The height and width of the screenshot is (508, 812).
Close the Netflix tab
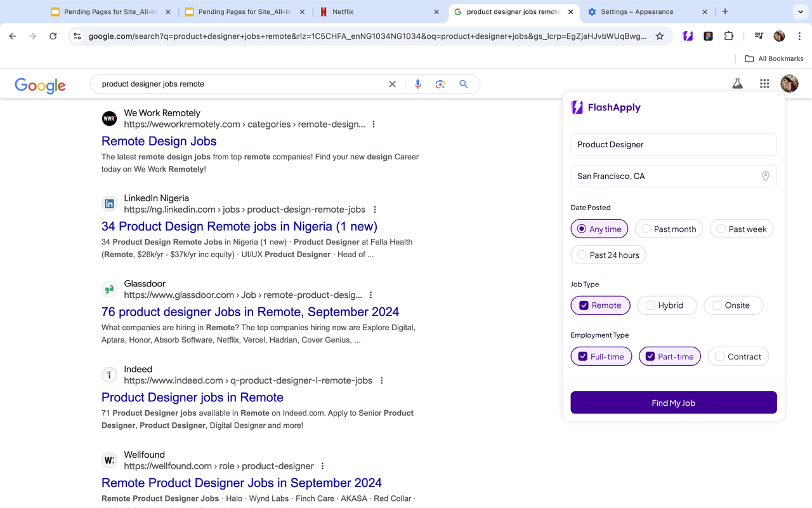(x=436, y=11)
